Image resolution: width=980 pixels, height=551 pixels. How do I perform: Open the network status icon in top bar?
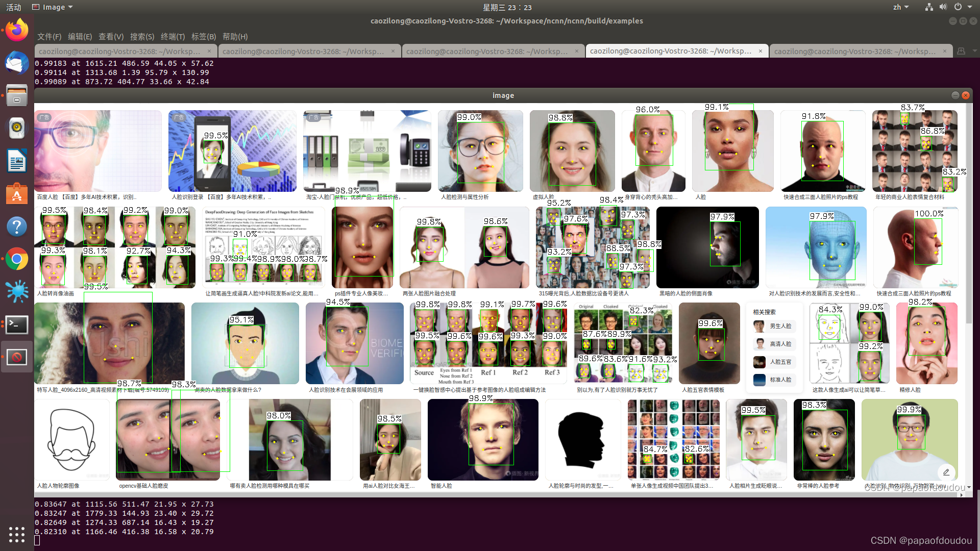coord(929,7)
